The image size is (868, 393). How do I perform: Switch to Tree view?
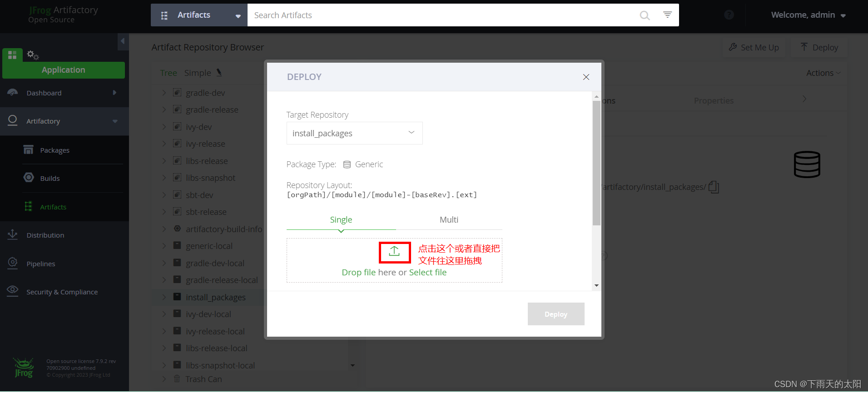point(169,73)
